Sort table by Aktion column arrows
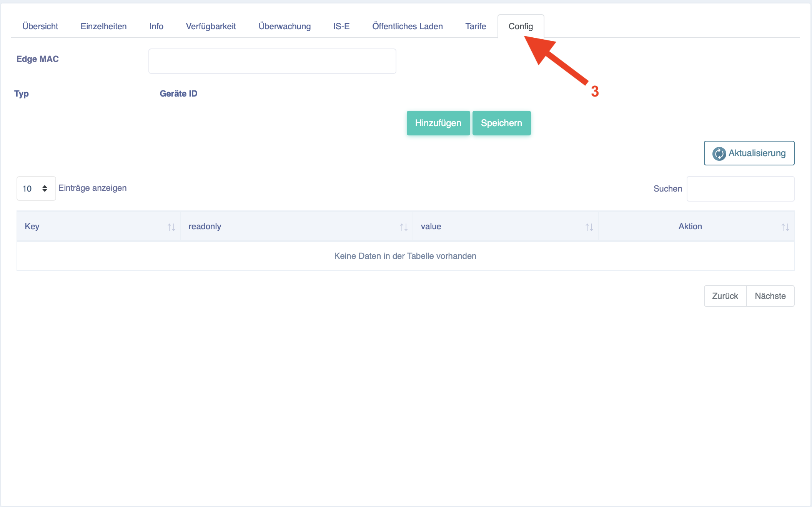812x507 pixels. (x=785, y=227)
